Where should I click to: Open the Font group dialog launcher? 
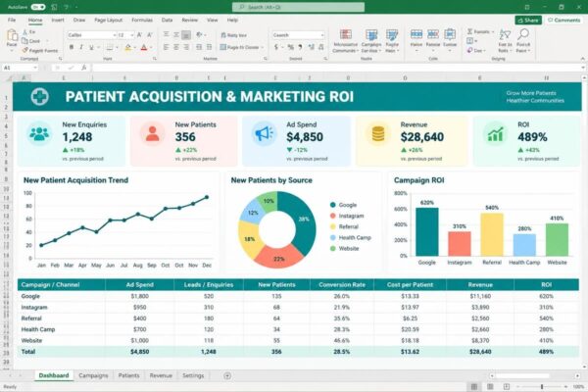point(155,59)
